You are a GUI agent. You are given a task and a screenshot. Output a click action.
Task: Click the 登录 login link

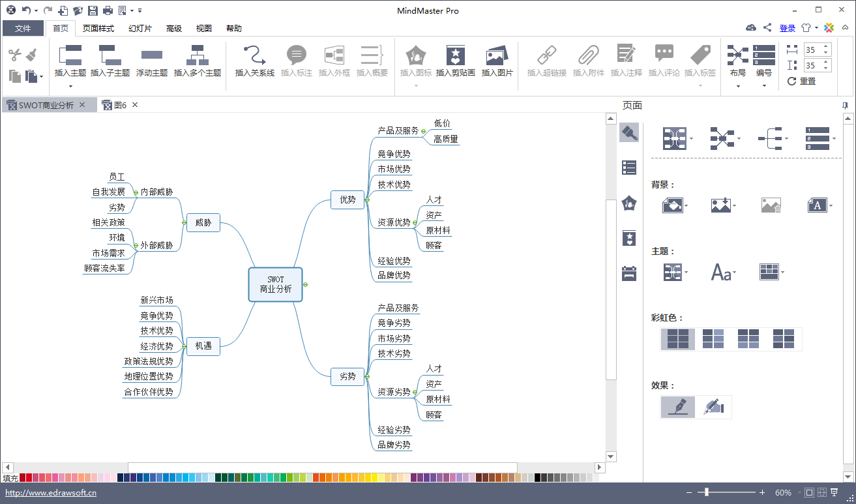pos(788,28)
